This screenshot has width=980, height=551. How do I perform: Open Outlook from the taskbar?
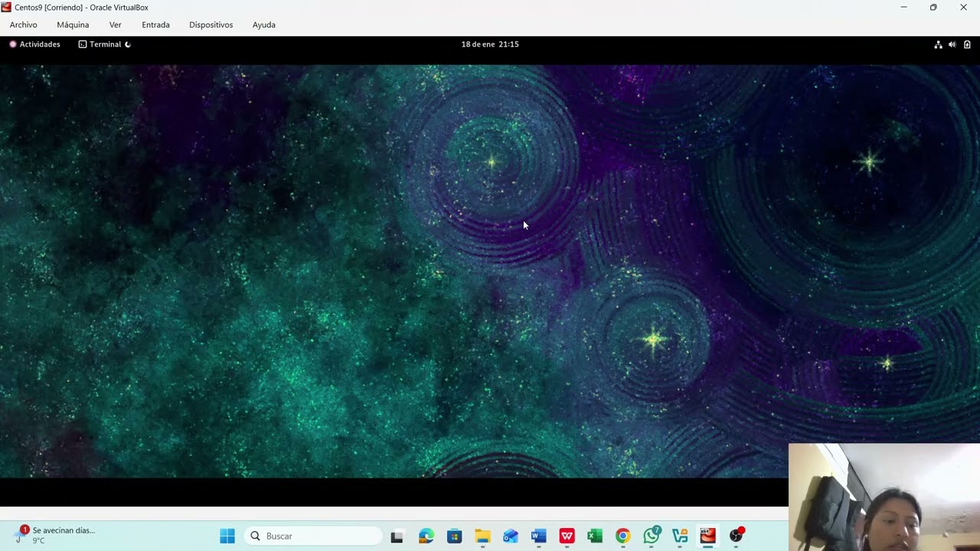511,536
